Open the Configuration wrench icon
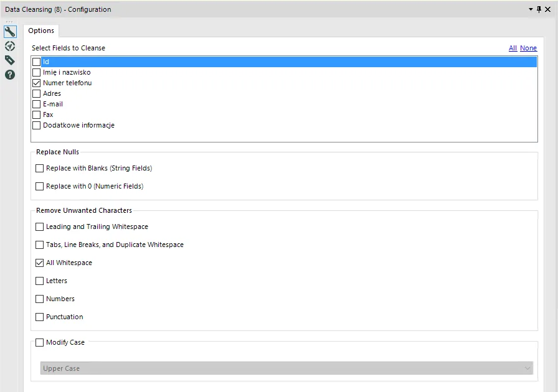 [x=10, y=32]
